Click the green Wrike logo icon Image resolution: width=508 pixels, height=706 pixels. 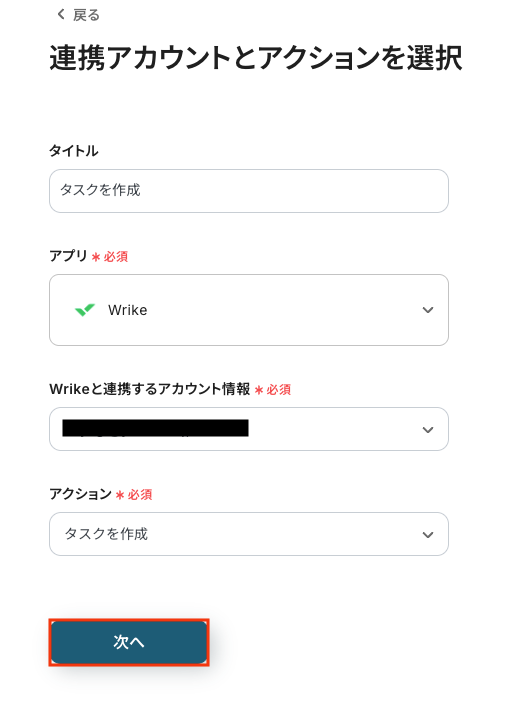[85, 310]
